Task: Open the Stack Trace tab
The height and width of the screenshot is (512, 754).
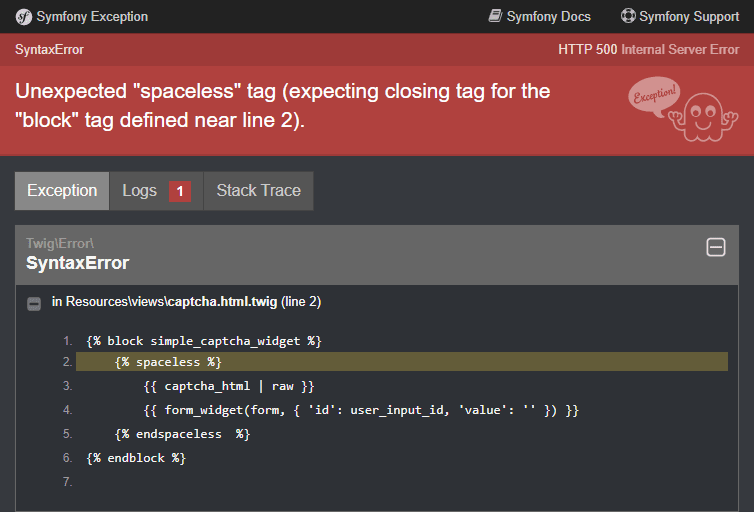Action: tap(259, 191)
